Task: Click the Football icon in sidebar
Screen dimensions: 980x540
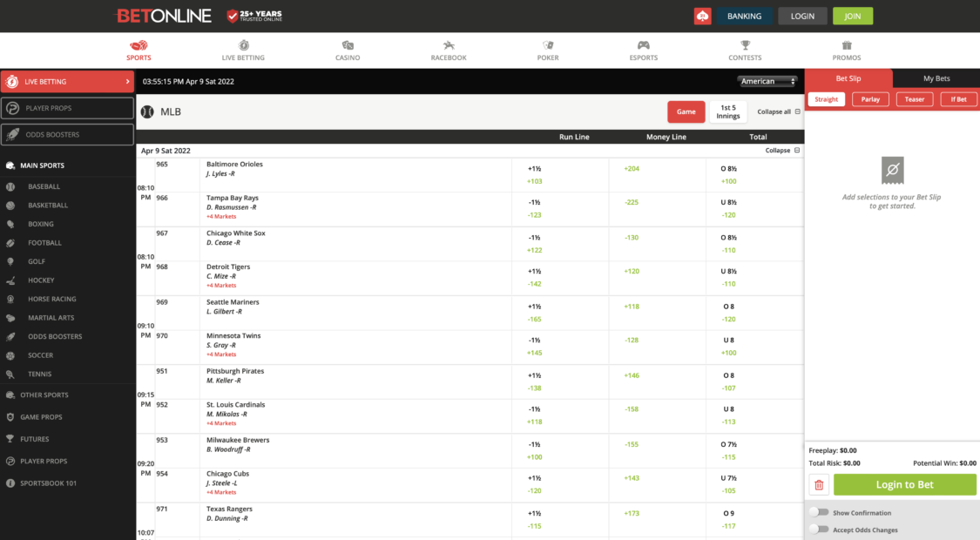Action: point(10,243)
